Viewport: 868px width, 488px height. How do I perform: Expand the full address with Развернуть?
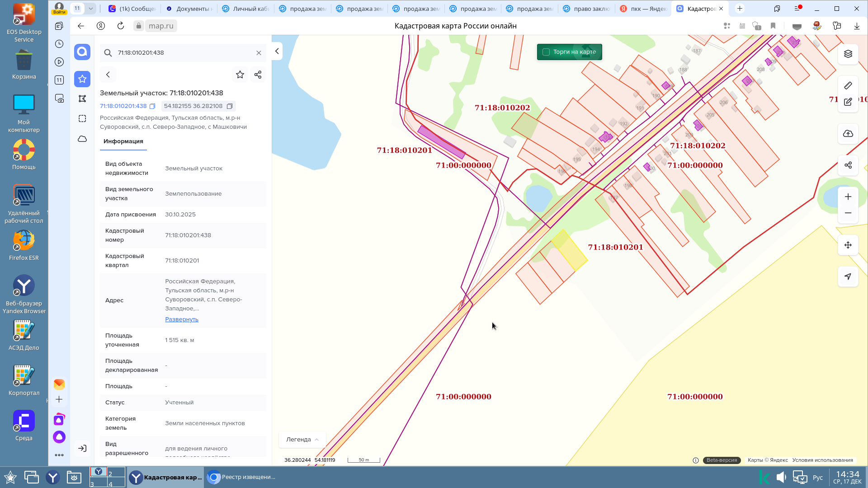(182, 319)
